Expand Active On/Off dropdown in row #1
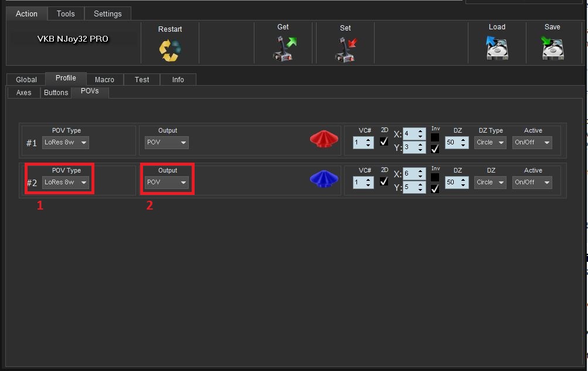 pos(532,142)
